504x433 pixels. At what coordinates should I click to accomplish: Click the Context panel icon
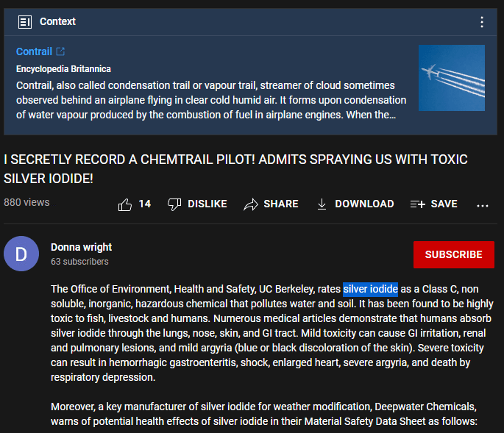pos(25,21)
